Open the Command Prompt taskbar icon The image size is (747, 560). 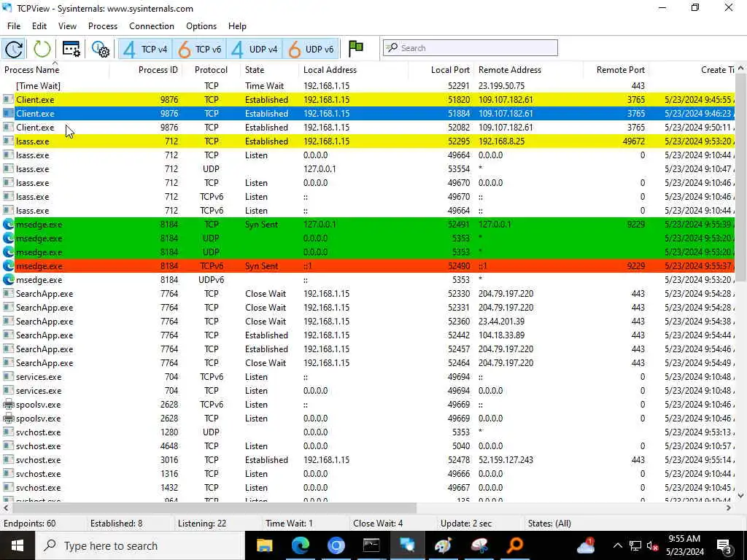point(371,545)
